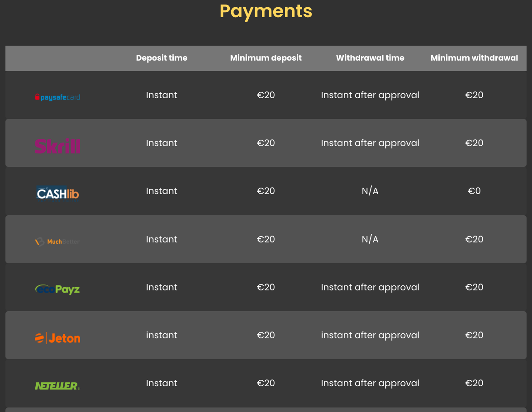Select paysafecard withdrawal time cell

[x=370, y=95]
